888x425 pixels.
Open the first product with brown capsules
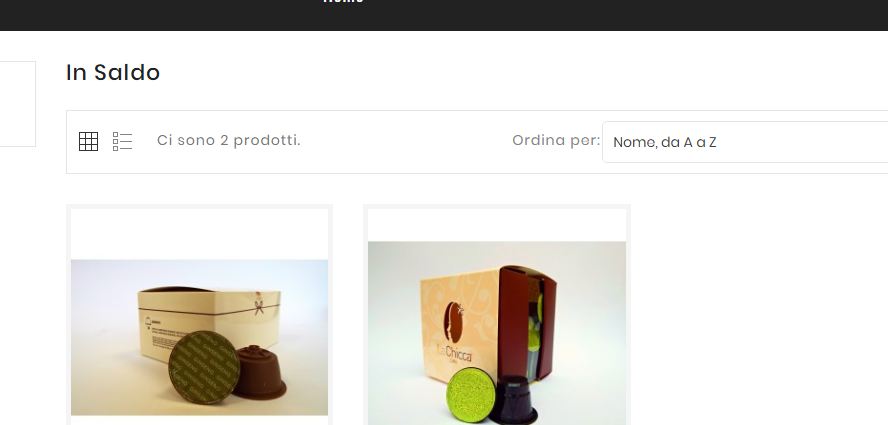pyautogui.click(x=199, y=338)
